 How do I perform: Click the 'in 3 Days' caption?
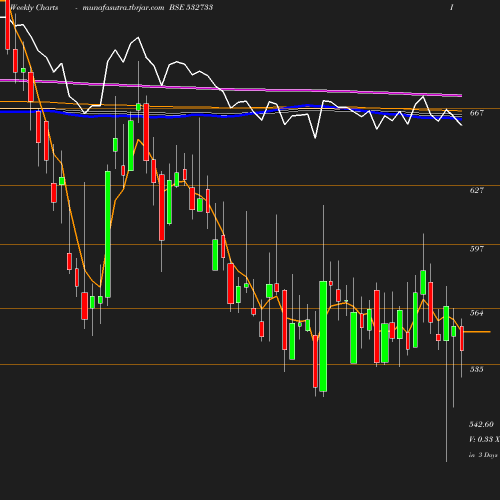(483, 455)
